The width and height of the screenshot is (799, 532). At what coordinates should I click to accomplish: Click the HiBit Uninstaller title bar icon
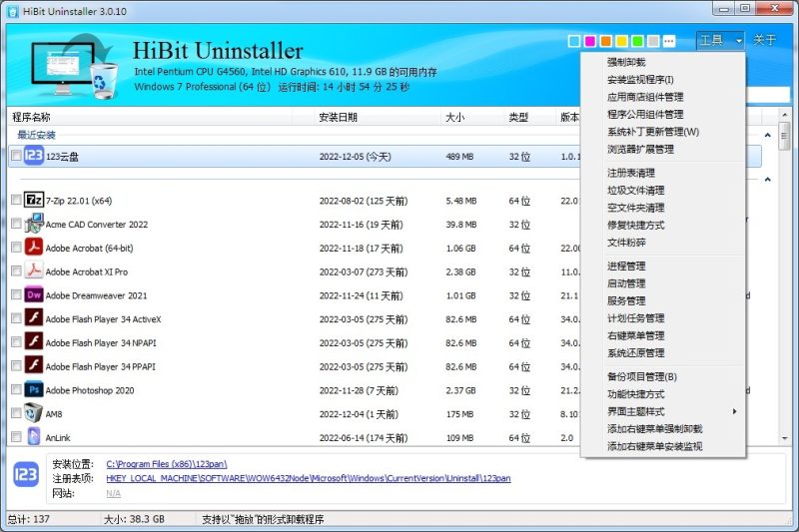tap(13, 11)
